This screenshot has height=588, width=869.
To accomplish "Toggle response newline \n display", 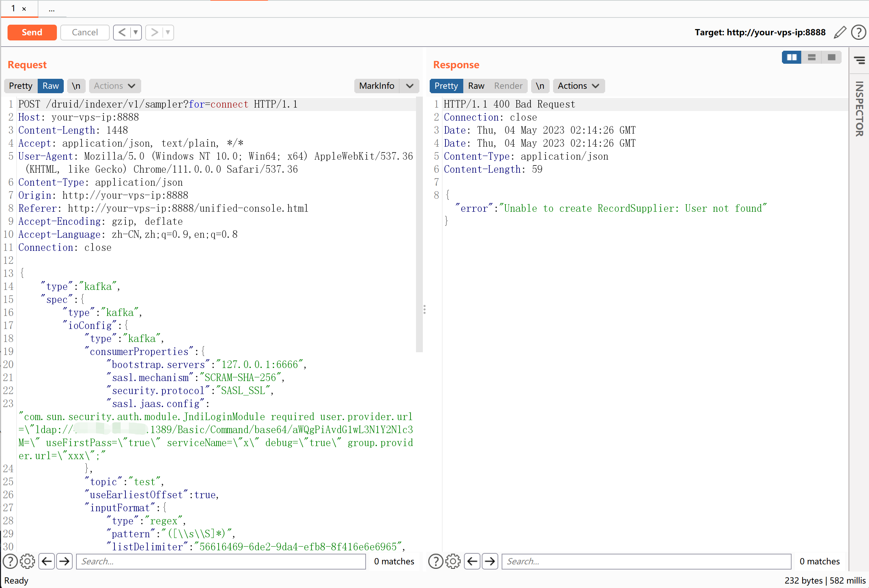I will coord(540,86).
